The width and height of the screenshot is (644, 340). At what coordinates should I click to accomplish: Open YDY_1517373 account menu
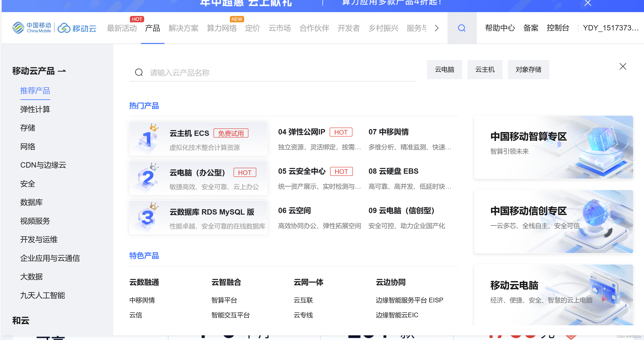tap(610, 28)
